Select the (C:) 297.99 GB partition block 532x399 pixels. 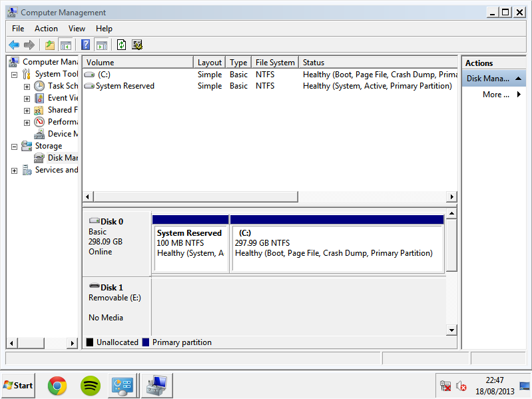tap(337, 244)
